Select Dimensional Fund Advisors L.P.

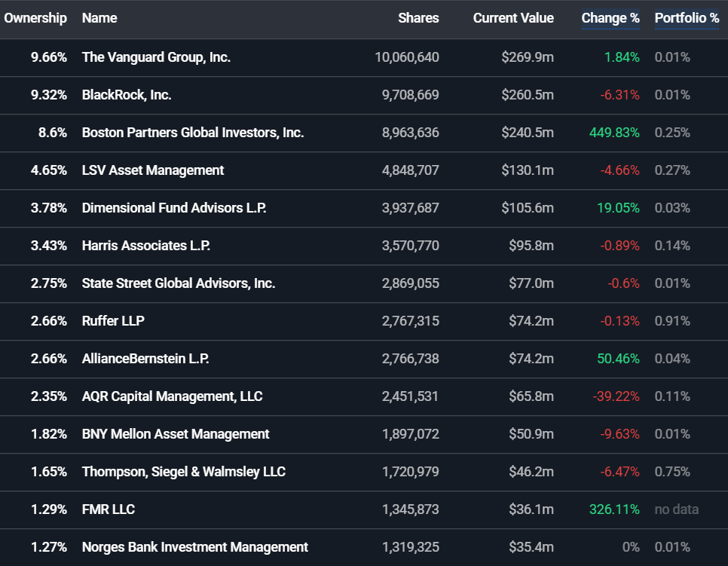pos(174,207)
